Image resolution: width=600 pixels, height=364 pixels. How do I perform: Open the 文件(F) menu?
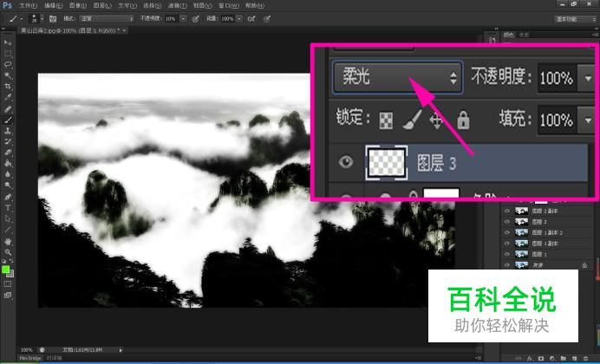point(29,5)
